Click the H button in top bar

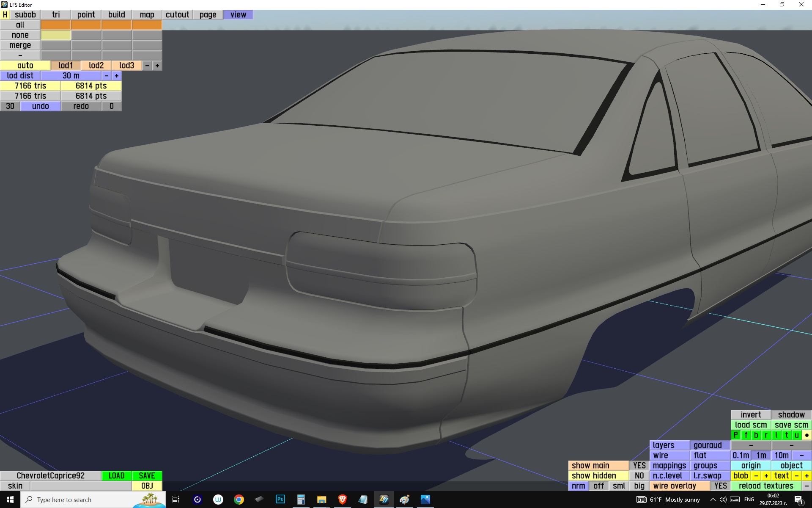coord(5,14)
